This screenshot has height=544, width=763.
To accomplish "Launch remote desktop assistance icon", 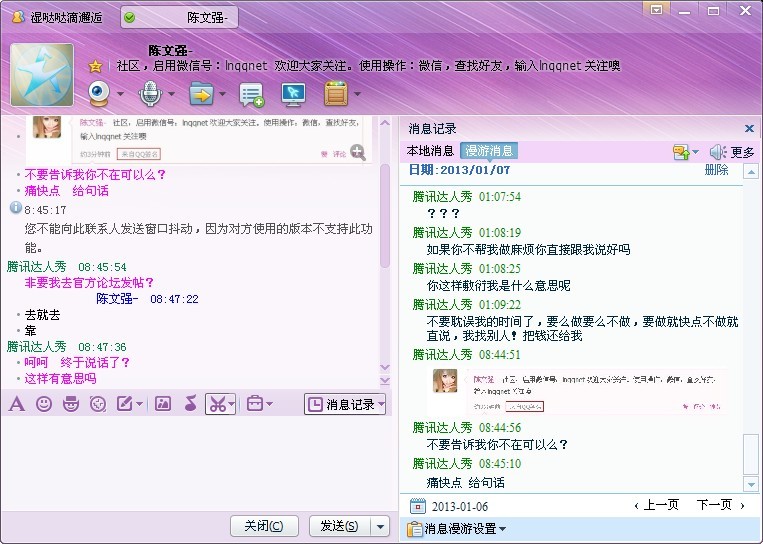I will [x=293, y=94].
